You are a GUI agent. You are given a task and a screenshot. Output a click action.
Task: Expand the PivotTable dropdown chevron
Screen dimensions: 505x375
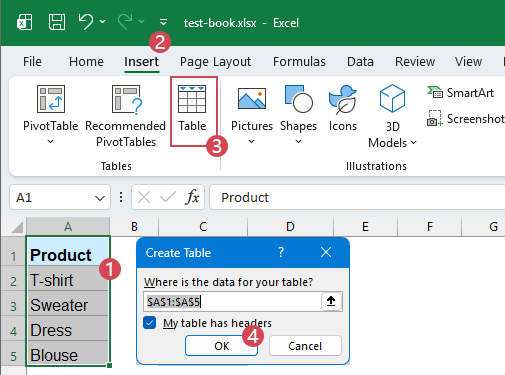pos(50,142)
